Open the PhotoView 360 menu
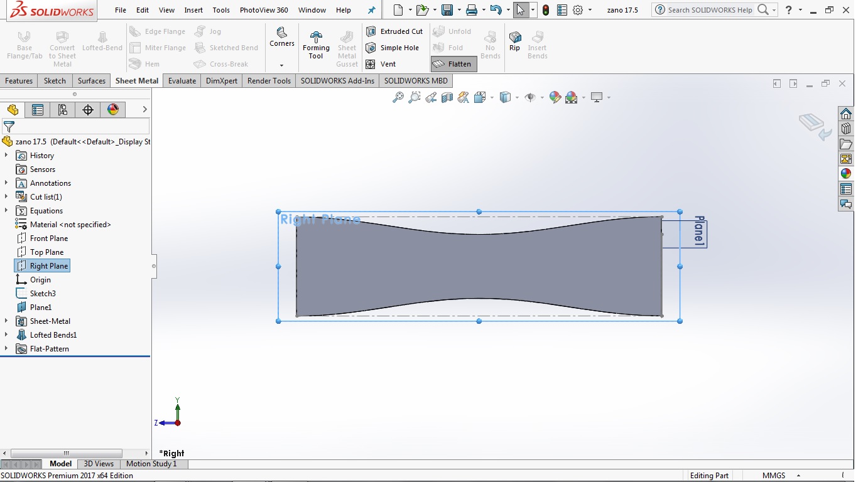The image size is (868, 482). point(264,10)
